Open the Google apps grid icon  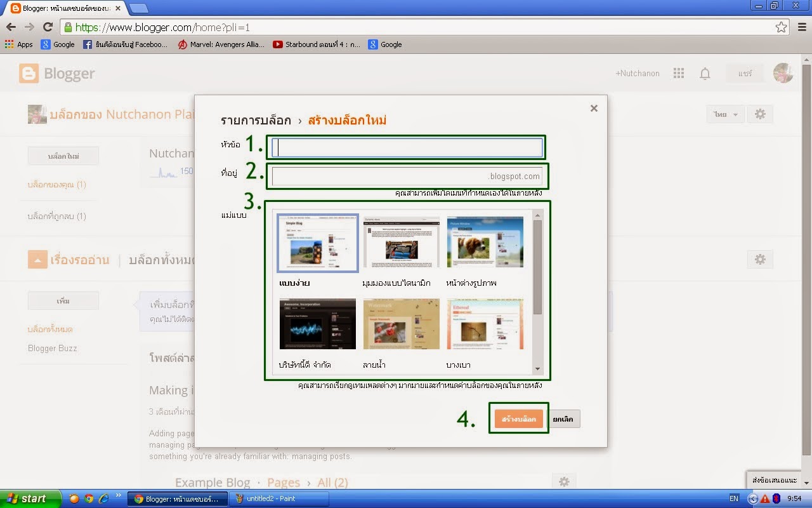(679, 74)
